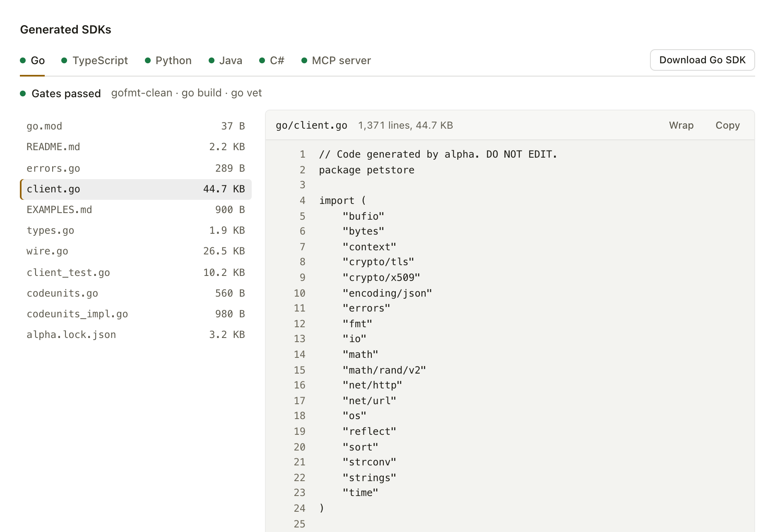Switch to the Go SDK tab

click(x=32, y=60)
